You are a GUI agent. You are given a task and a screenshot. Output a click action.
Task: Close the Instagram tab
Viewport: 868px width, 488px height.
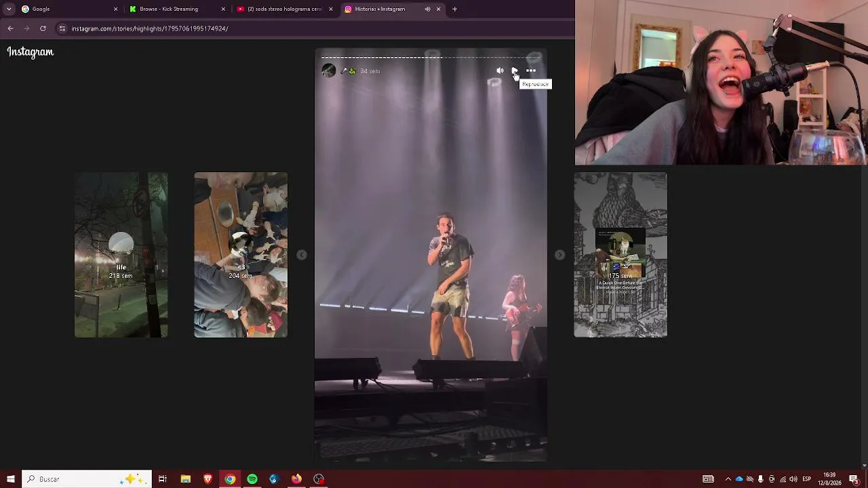coord(438,9)
